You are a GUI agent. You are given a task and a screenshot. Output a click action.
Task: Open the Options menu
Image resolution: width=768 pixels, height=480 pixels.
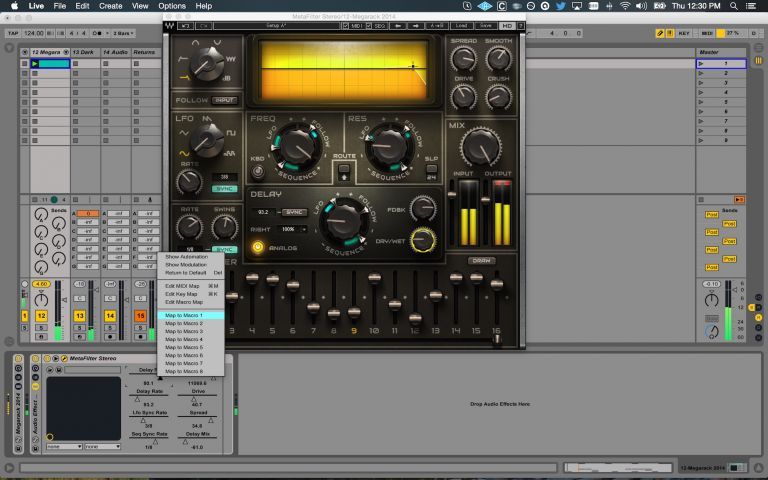(x=172, y=6)
